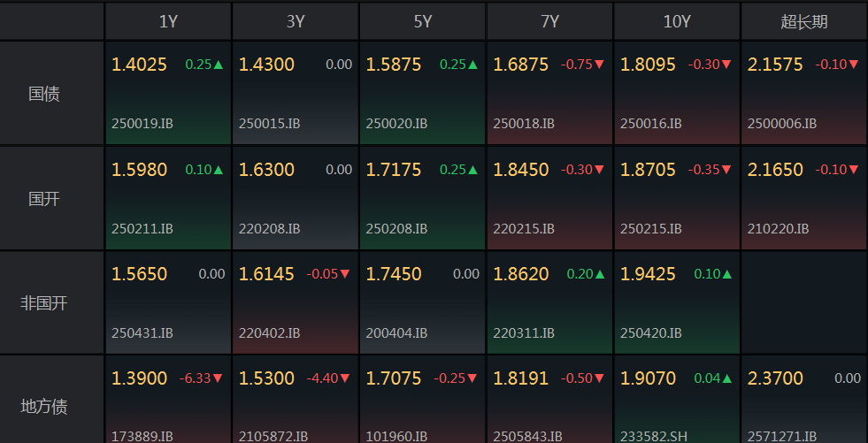
Task: Click the 非国开 7Y yield 1.8620
Action: (x=521, y=274)
